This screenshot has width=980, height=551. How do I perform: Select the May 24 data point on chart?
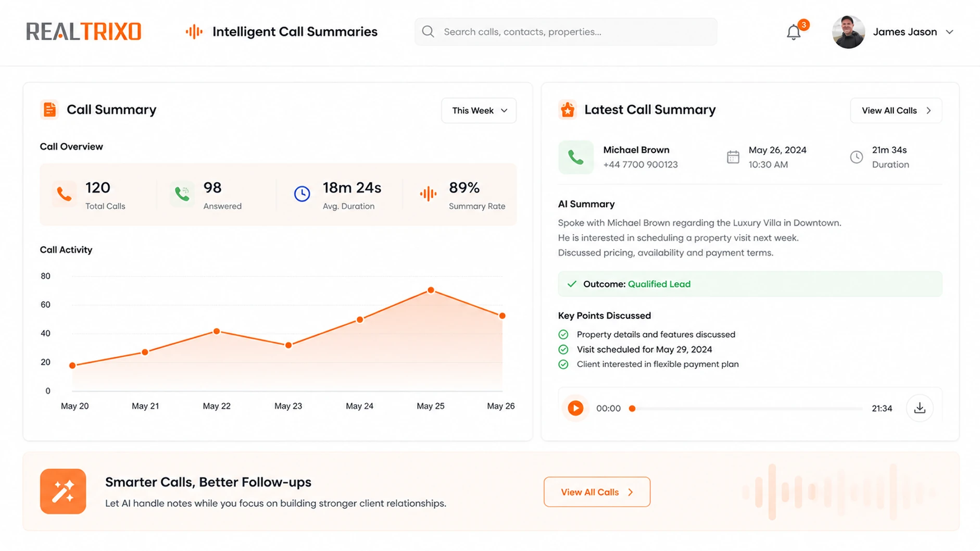pos(360,320)
